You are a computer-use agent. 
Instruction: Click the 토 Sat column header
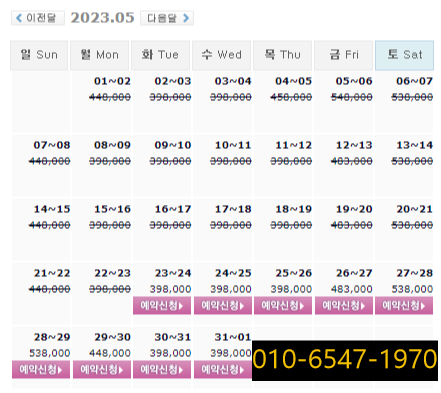point(404,55)
